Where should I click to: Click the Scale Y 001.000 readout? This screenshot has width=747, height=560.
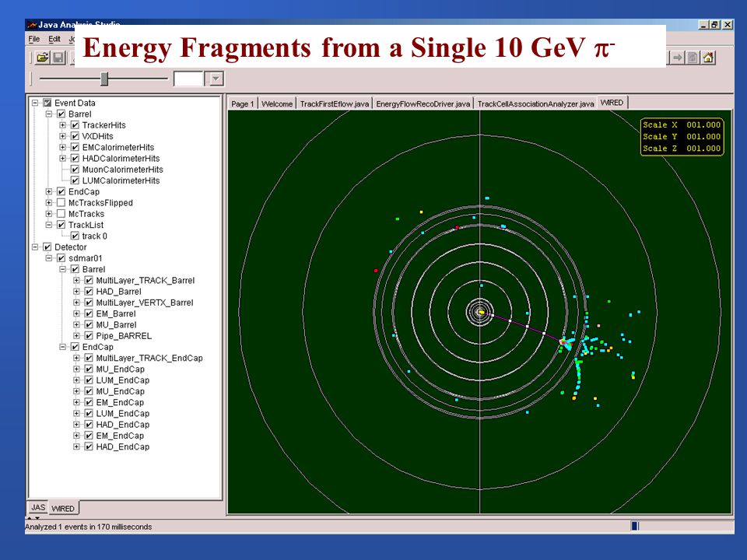click(682, 137)
